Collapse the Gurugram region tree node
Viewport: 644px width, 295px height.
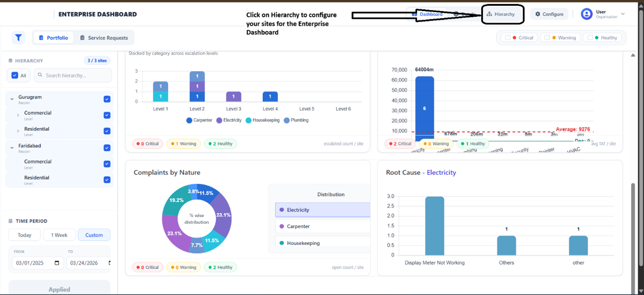point(12,99)
